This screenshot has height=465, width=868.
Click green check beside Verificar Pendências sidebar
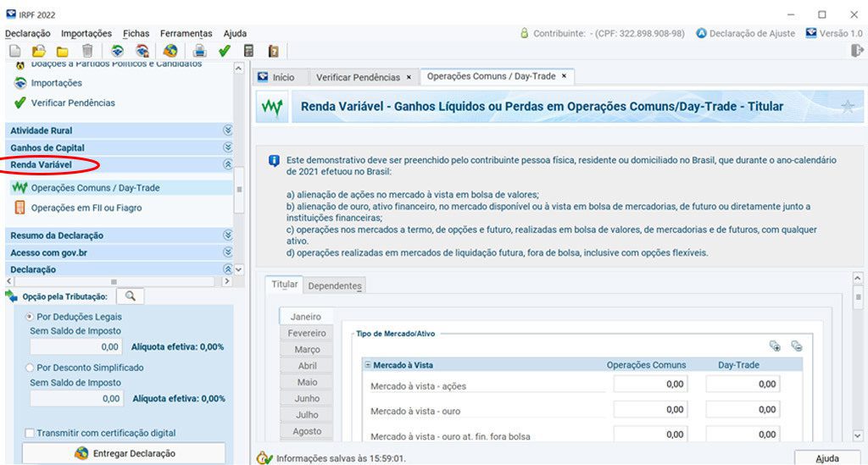(x=20, y=102)
